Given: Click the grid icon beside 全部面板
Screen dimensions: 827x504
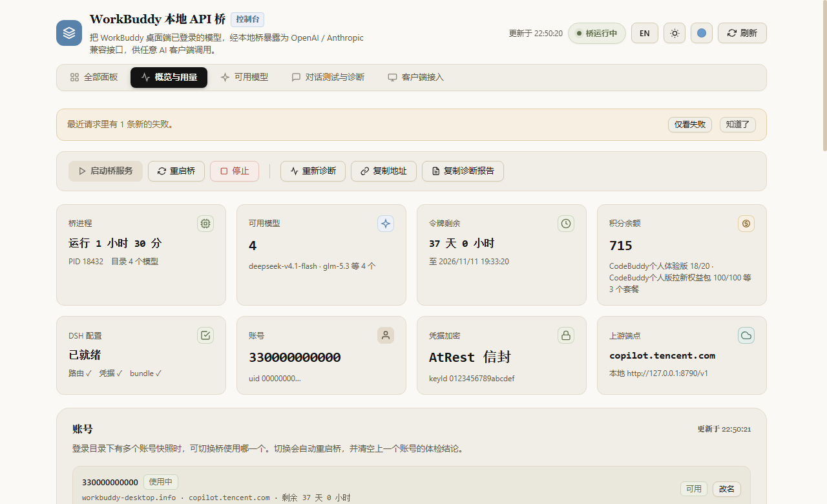Looking at the screenshot, I should [74, 78].
